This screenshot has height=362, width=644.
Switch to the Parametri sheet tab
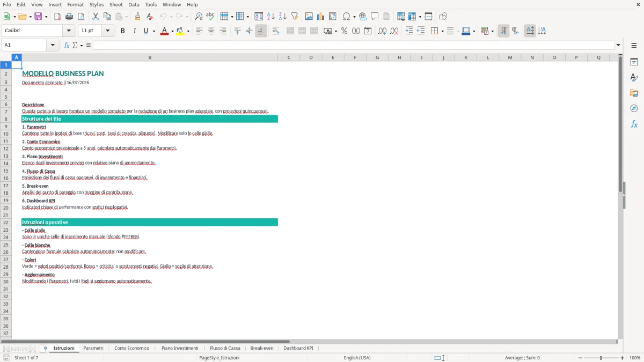(93, 348)
